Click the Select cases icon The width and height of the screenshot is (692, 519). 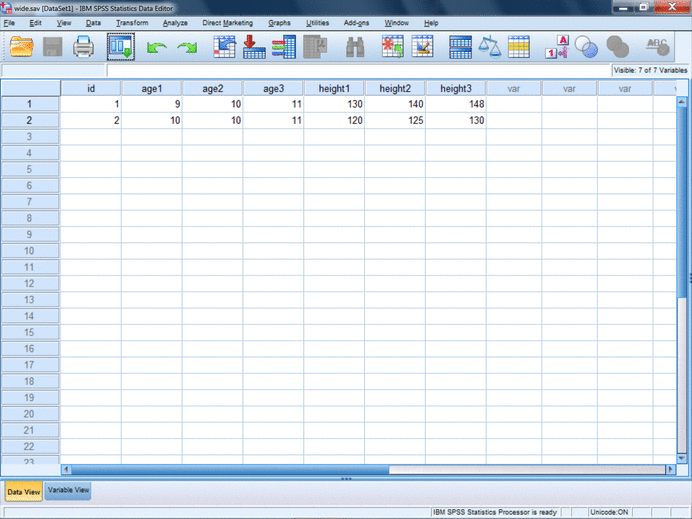pyautogui.click(x=519, y=47)
